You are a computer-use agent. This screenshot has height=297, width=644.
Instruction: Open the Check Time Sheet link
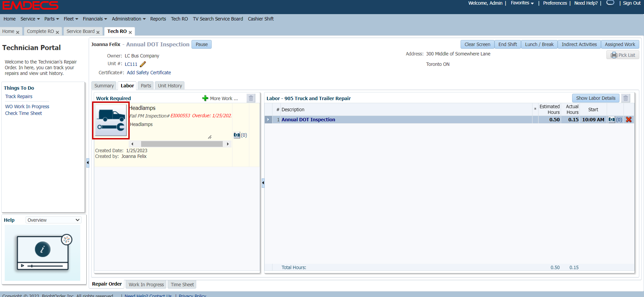coord(24,113)
